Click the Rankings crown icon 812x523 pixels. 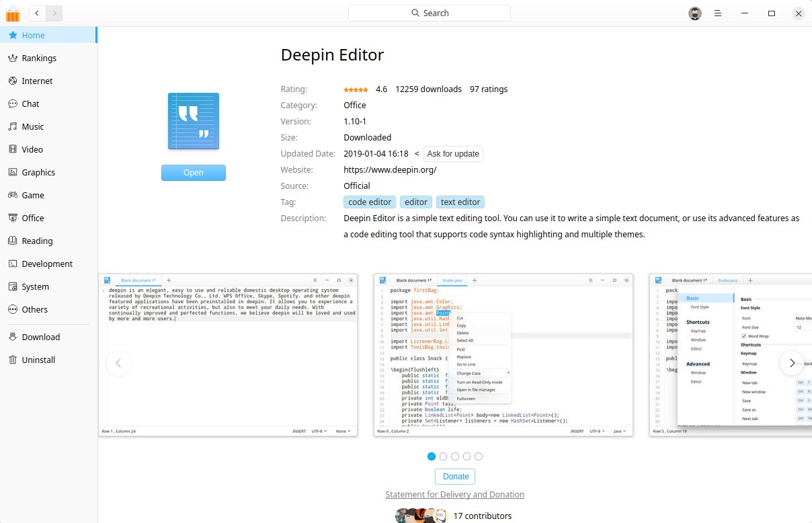pyautogui.click(x=13, y=58)
